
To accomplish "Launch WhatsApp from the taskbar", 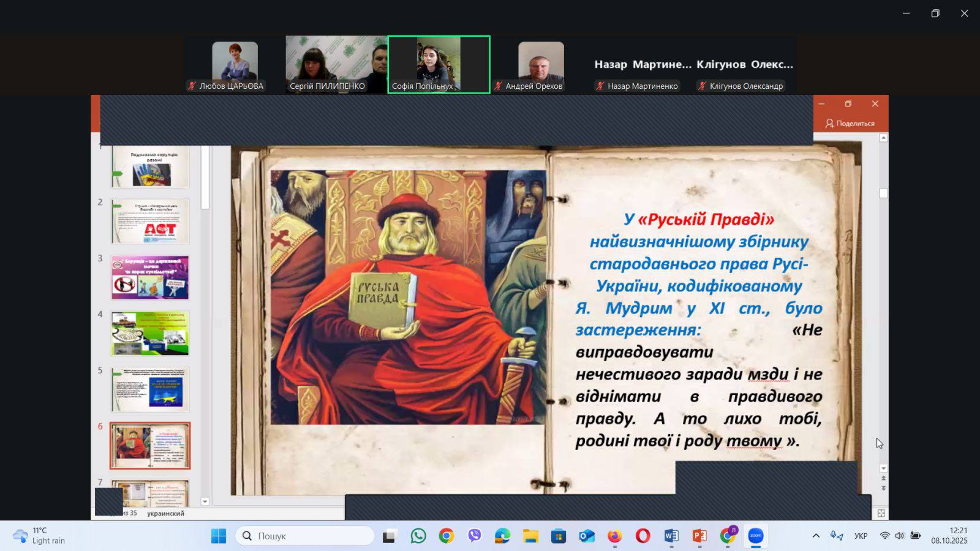I will pyautogui.click(x=418, y=536).
